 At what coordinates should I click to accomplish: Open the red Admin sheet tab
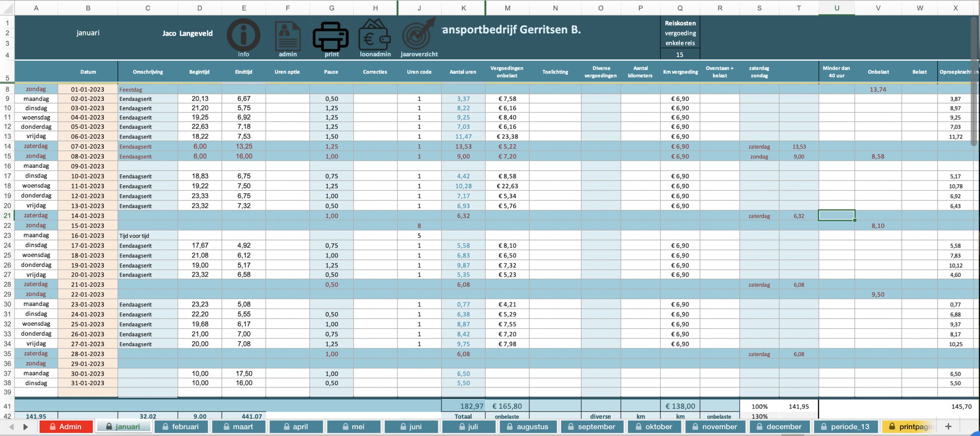click(66, 426)
